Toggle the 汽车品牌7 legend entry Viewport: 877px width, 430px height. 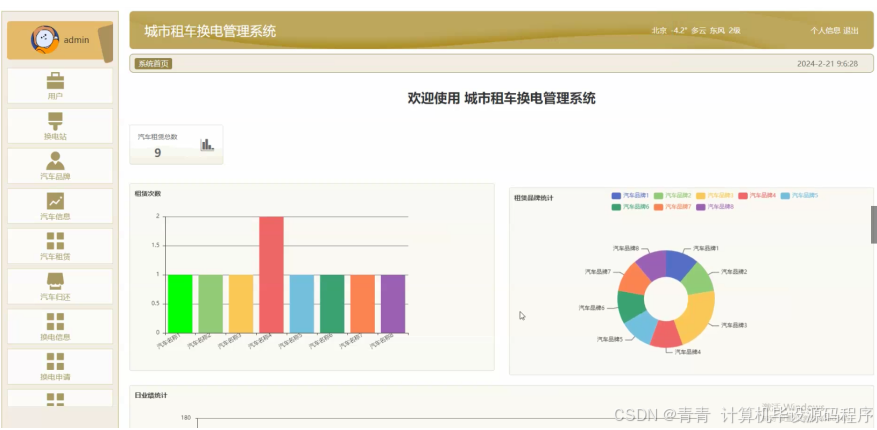[x=672, y=207]
